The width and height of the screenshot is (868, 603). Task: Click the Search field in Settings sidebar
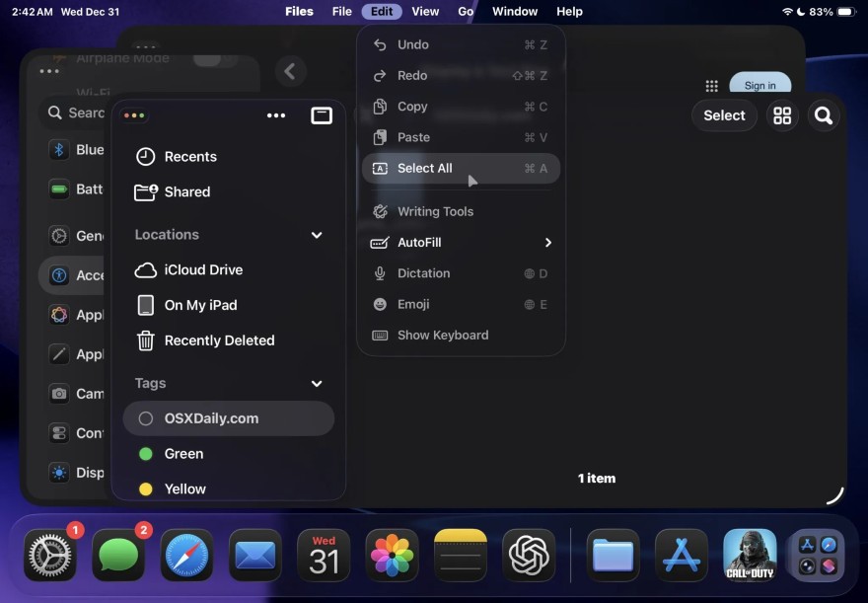[x=79, y=113]
